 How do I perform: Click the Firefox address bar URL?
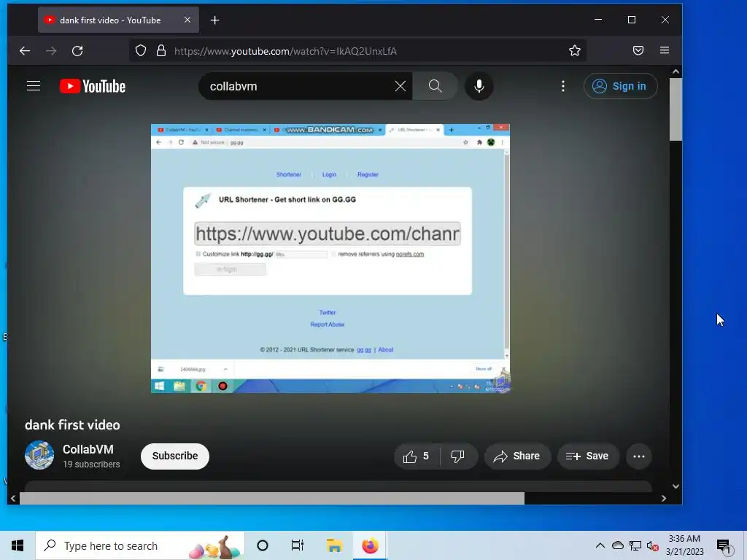(x=285, y=51)
